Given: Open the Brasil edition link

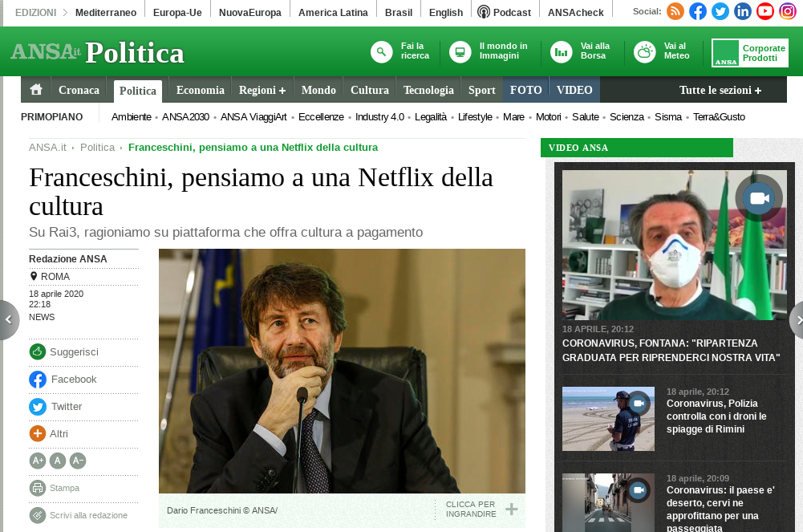Looking at the screenshot, I should [399, 12].
